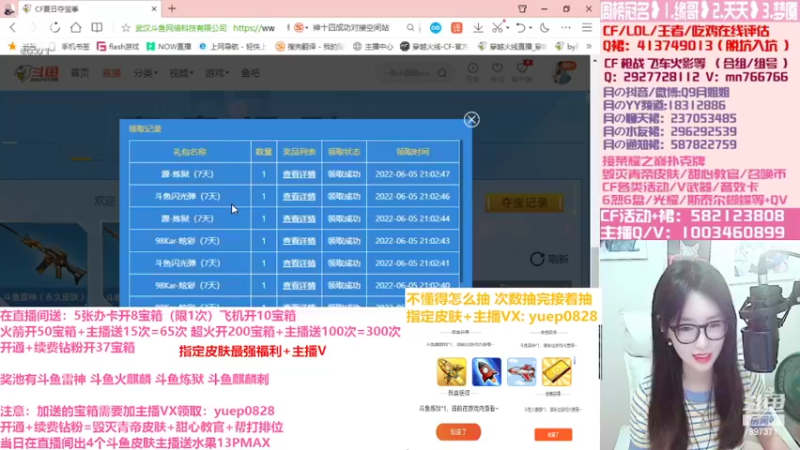Click the Douyu search magnifier icon
Screen dimensions: 800x450
point(442,73)
